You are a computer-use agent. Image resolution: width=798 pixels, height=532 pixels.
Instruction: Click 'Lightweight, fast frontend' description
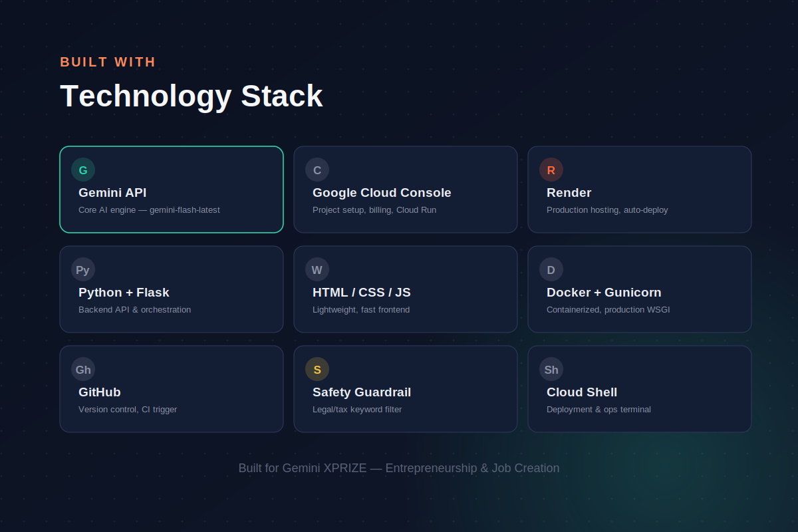361,310
